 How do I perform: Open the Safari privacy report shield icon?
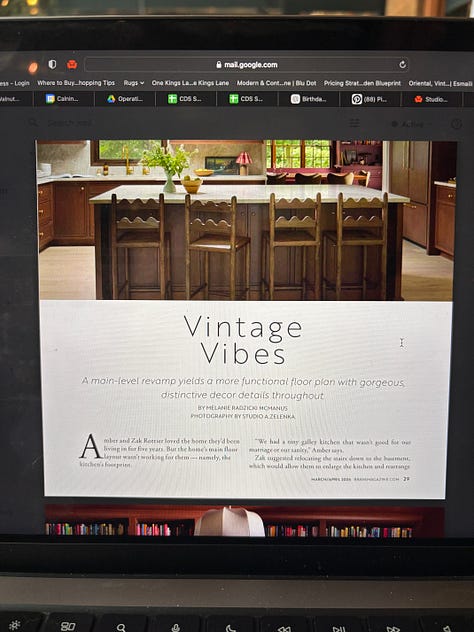click(x=52, y=64)
